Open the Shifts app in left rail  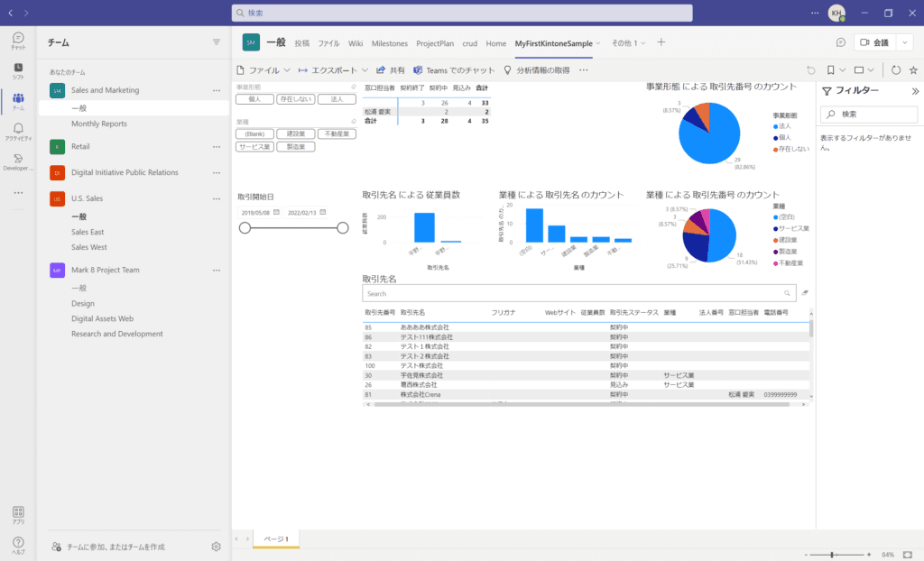pos(18,71)
